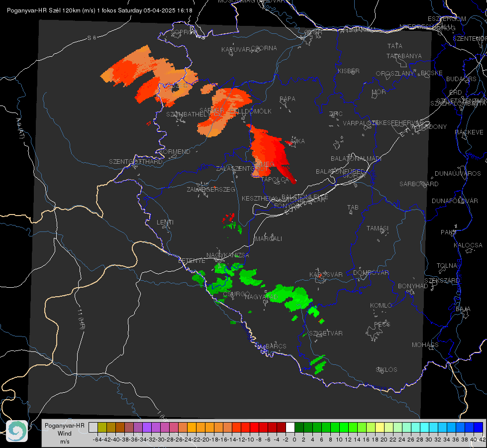Click the CSORNA city label
Viewport: 487px width, 448px height.
(264, 48)
